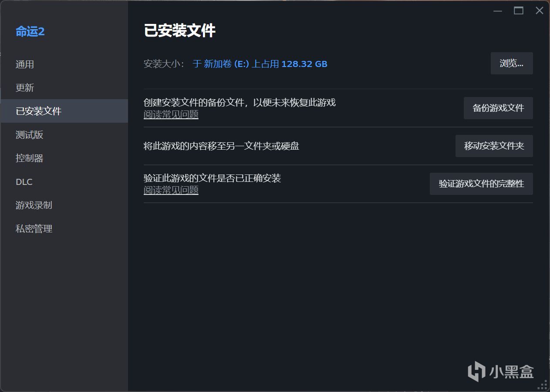
Task: Open the 控制器 settings tab
Action: coord(30,158)
